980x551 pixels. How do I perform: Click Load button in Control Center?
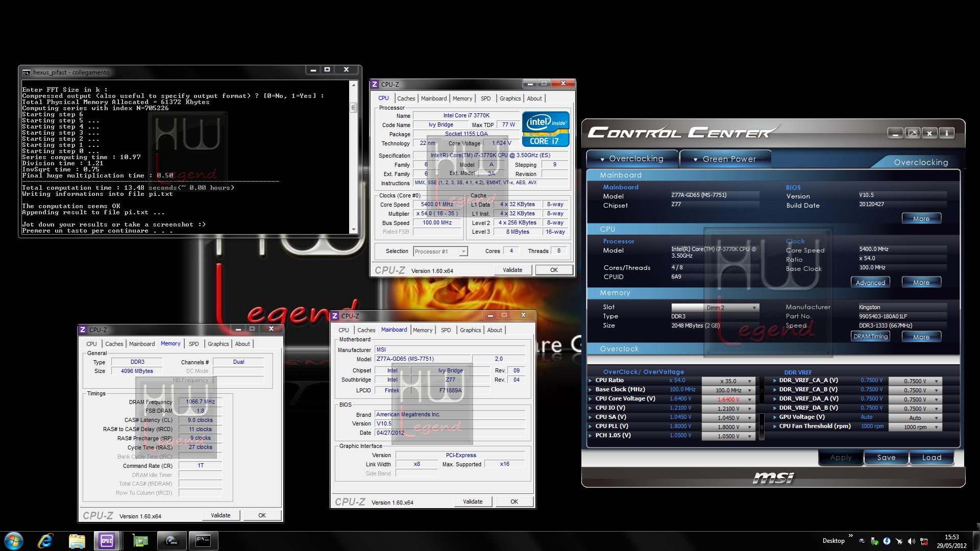932,458
